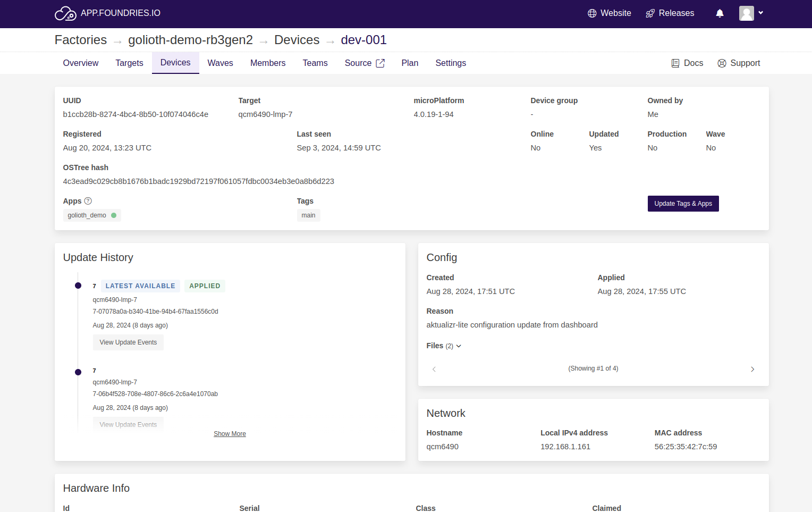The height and width of the screenshot is (512, 812).
Task: Click breadcrumb device name dev-001
Action: pyautogui.click(x=363, y=40)
